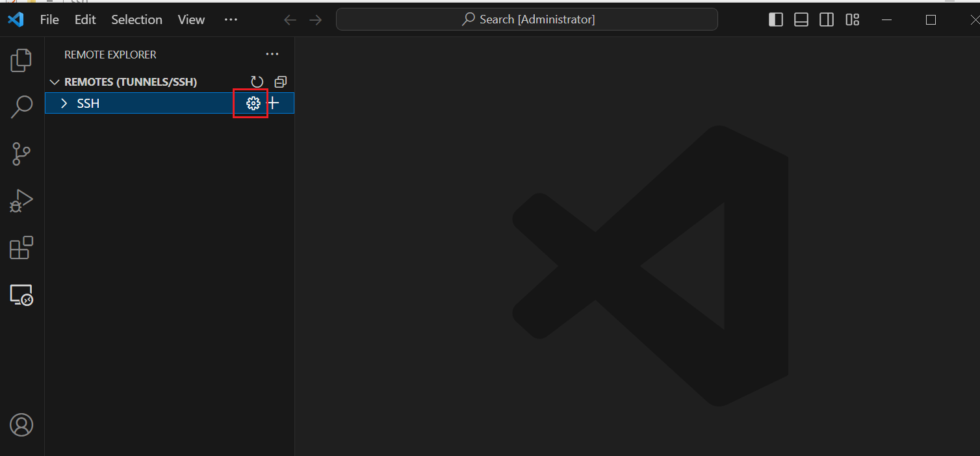Maximize the VS Code window
The image size is (980, 456).
pyautogui.click(x=931, y=19)
